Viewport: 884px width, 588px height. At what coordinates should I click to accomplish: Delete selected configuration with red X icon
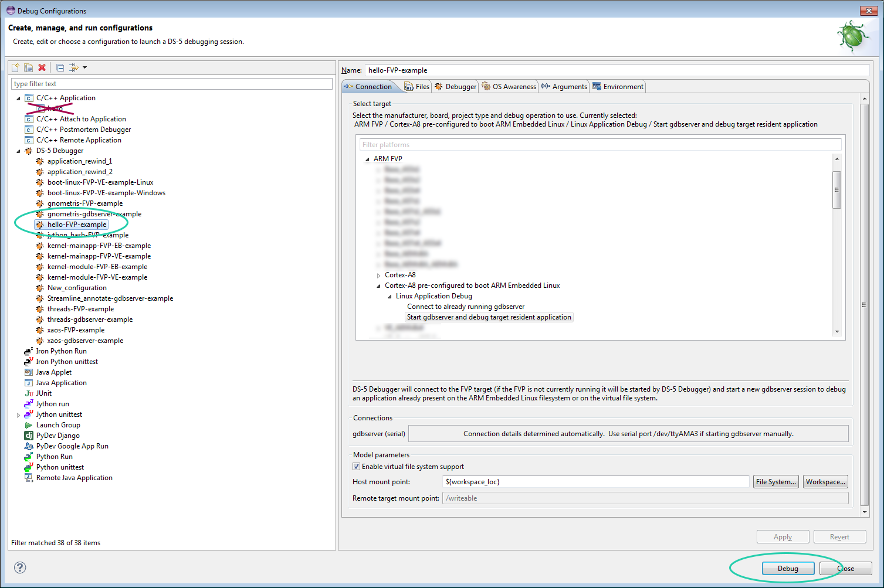42,67
